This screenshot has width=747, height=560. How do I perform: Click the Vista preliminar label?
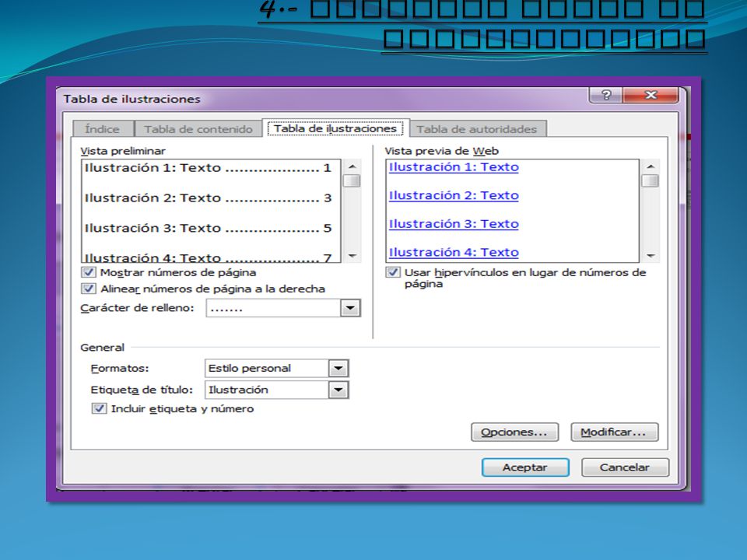(123, 151)
